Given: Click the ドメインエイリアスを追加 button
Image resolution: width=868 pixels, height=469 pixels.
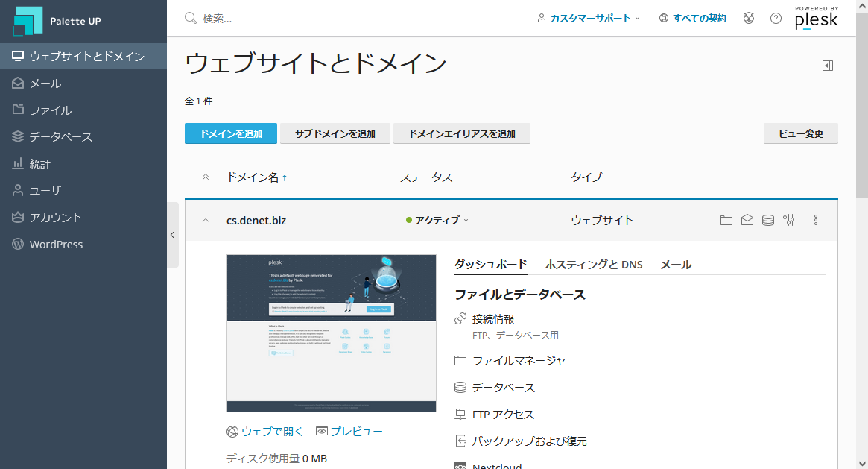Looking at the screenshot, I should [462, 133].
